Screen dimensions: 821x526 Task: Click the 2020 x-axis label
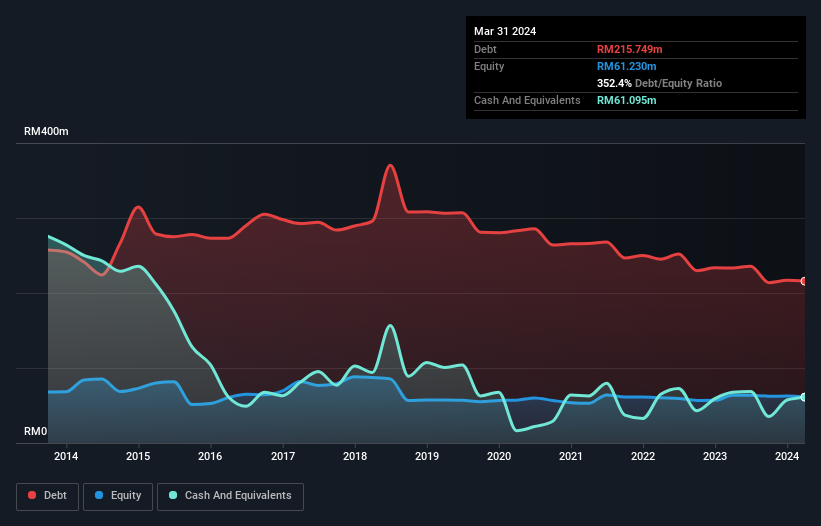(499, 456)
